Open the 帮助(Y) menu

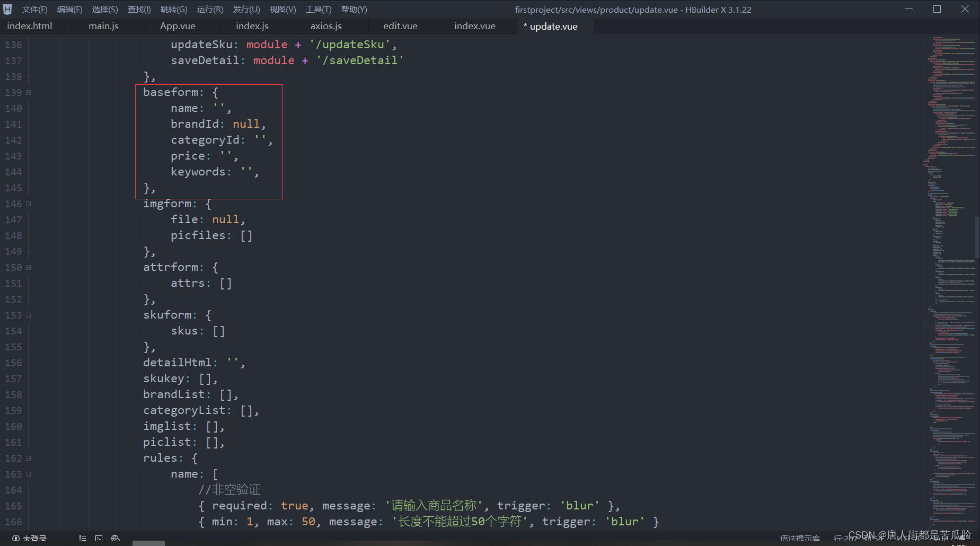354,10
